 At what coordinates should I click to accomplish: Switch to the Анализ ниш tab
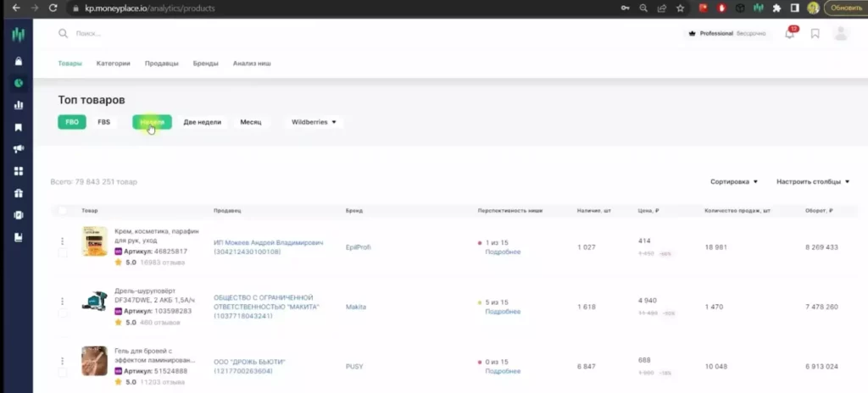point(252,64)
